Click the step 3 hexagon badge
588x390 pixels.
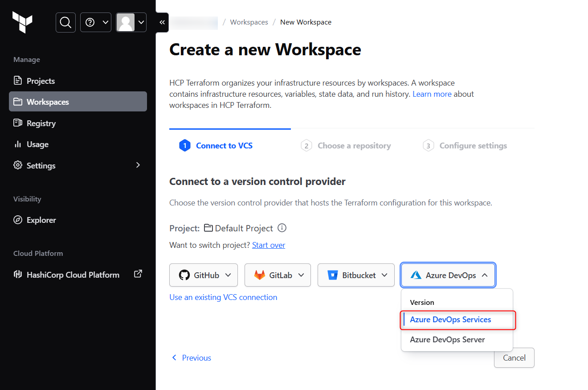pyautogui.click(x=428, y=146)
